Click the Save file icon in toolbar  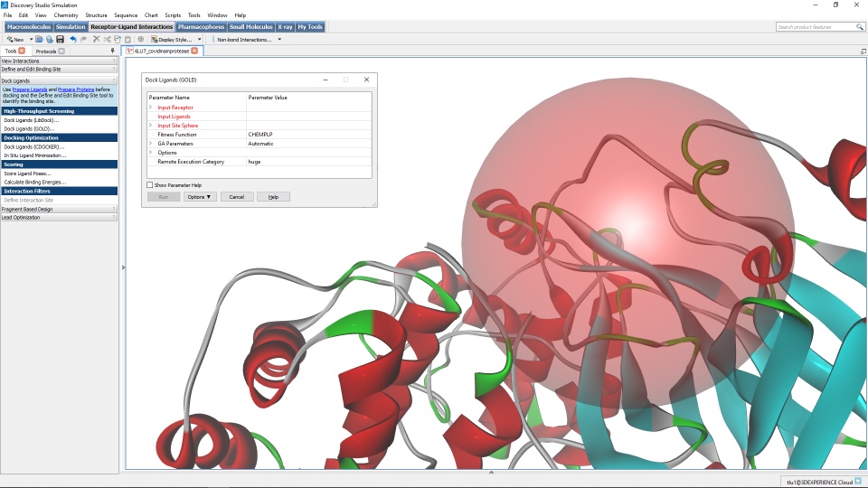(x=60, y=39)
